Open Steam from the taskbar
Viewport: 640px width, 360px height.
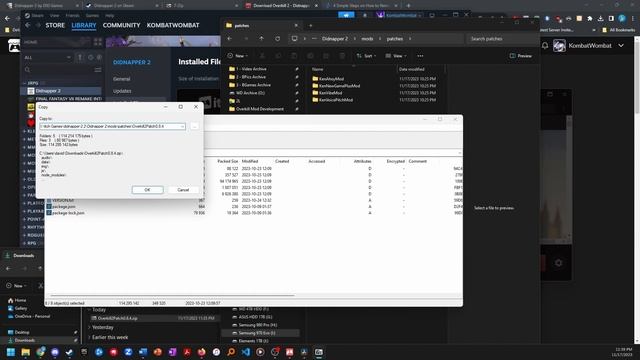click(69, 352)
